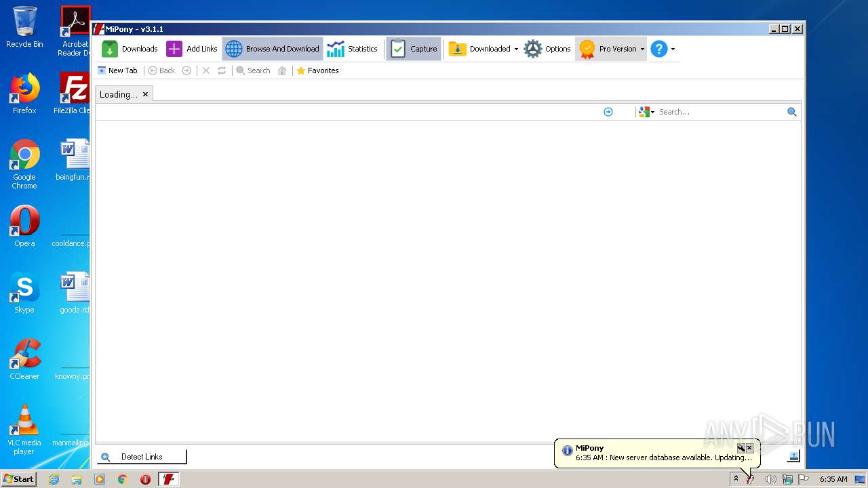Screen dimensions: 868x488
Task: Expand the Downloaded dropdown arrow
Action: (x=516, y=49)
